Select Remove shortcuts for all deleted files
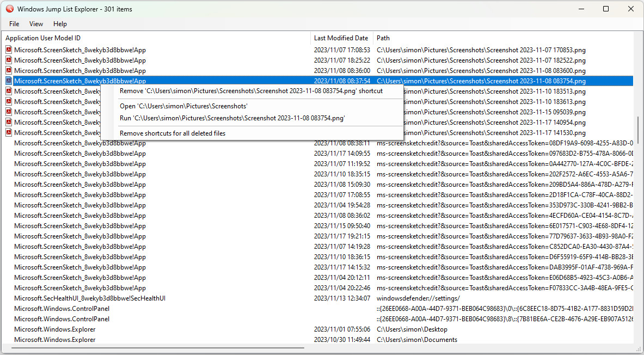 point(251,133)
